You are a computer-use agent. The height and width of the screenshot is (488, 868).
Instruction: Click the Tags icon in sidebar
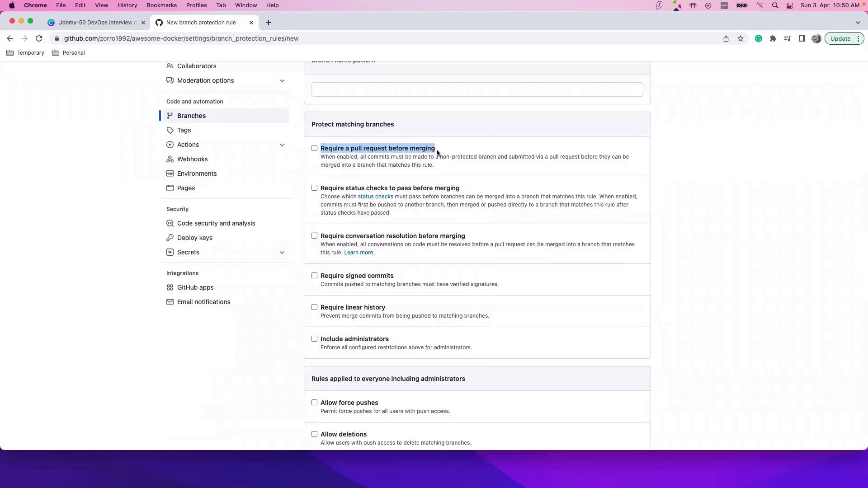point(170,130)
